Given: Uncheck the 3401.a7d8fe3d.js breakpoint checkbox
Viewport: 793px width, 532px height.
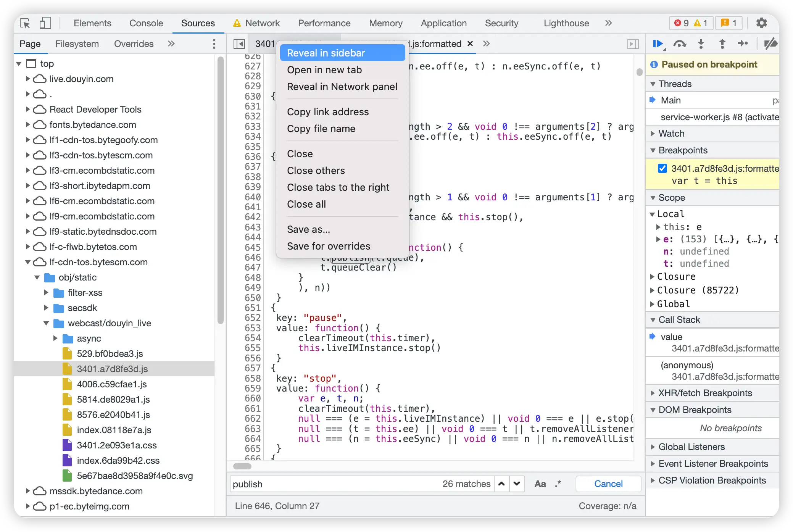Looking at the screenshot, I should tap(662, 168).
